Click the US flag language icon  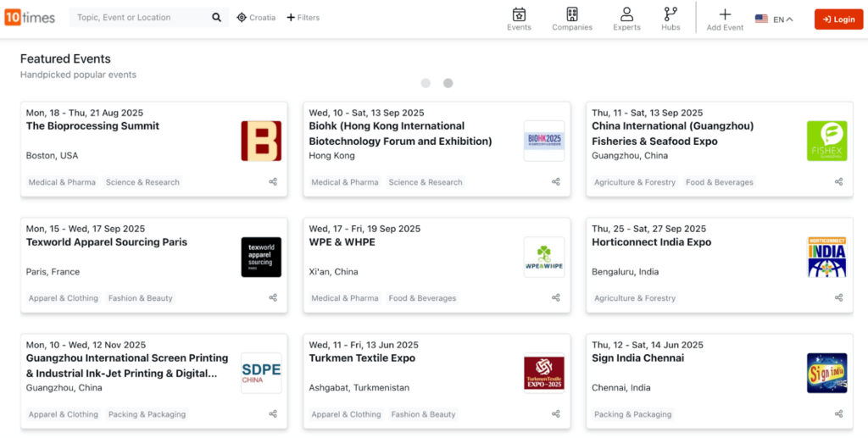[x=761, y=19]
